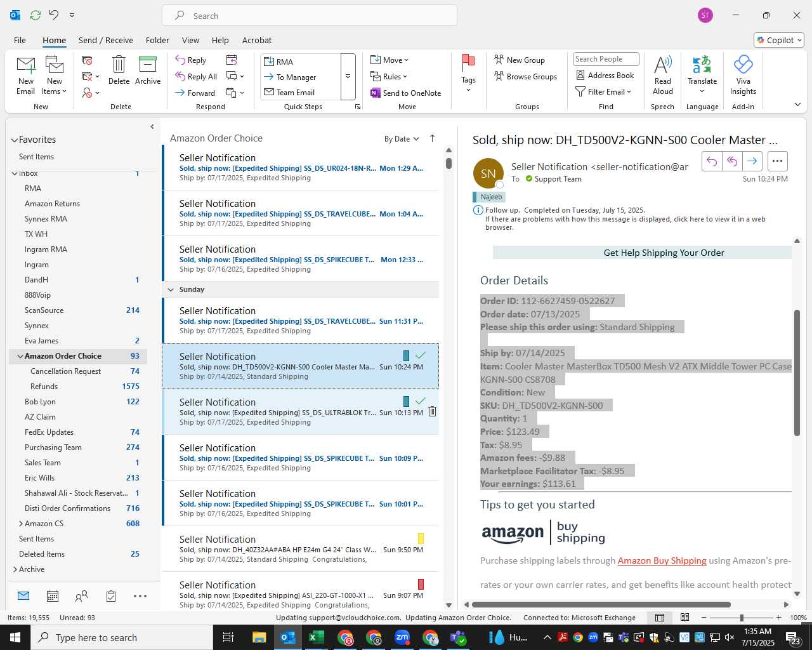Screen dimensions: 812x650
Task: Click the red category flag on ASI_220-GT message
Action: click(x=420, y=584)
